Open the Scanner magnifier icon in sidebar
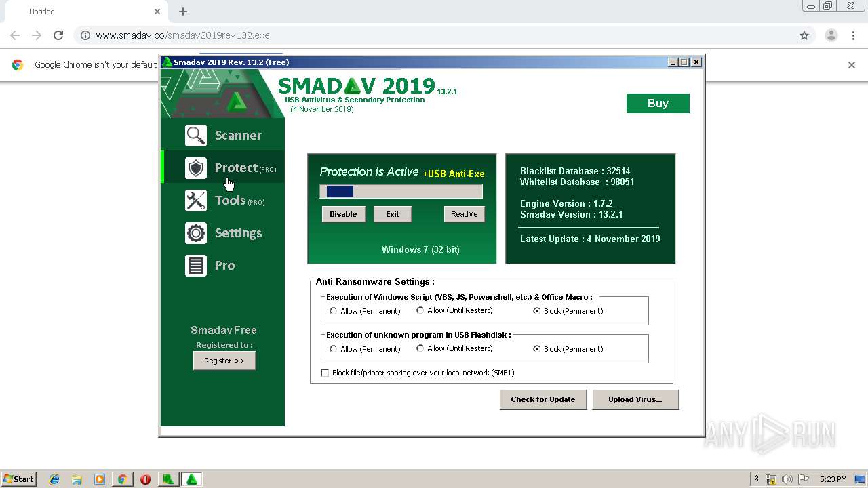Viewport: 868px width, 488px height. 196,136
